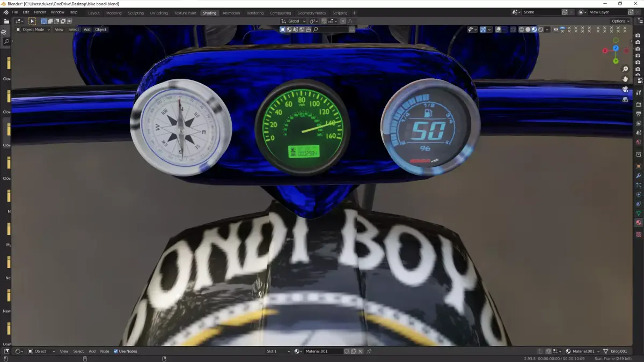
Task: Open the Output properties tab
Action: [x=639, y=114]
